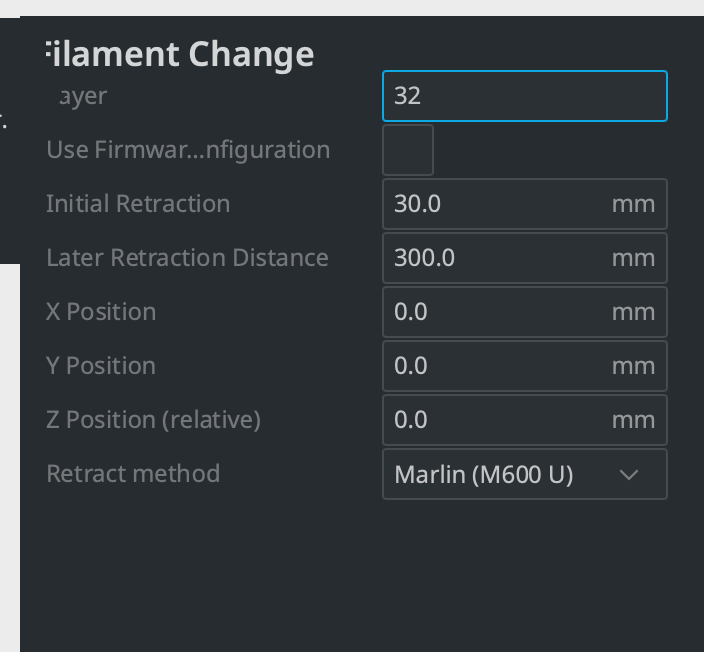Select the Z Position (relative) value field
This screenshot has height=652, width=704.
pos(525,420)
